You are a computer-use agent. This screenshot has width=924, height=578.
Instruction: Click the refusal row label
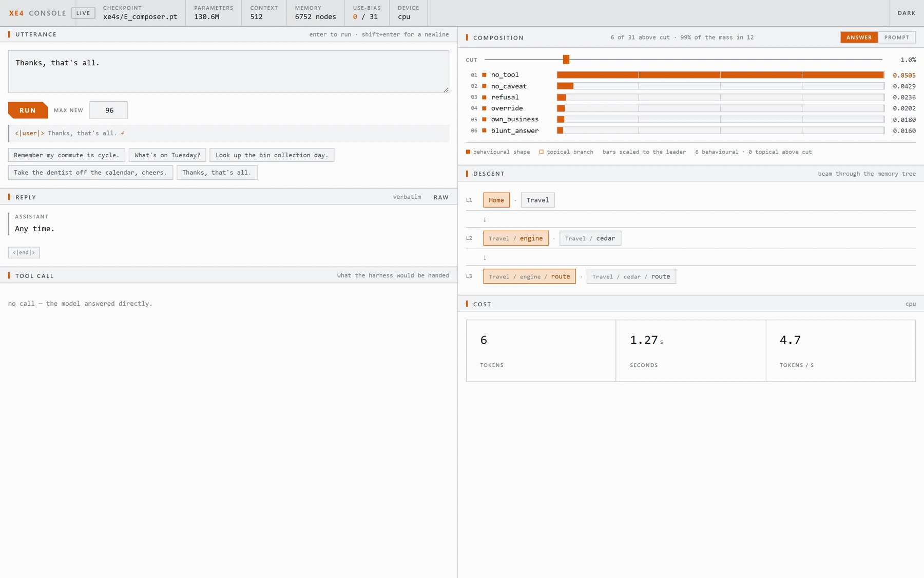[505, 97]
